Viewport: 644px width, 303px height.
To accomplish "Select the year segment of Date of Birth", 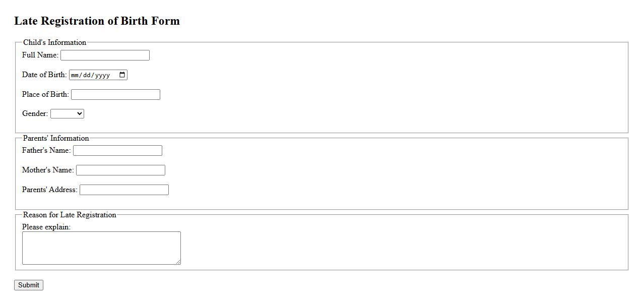I will (x=102, y=75).
